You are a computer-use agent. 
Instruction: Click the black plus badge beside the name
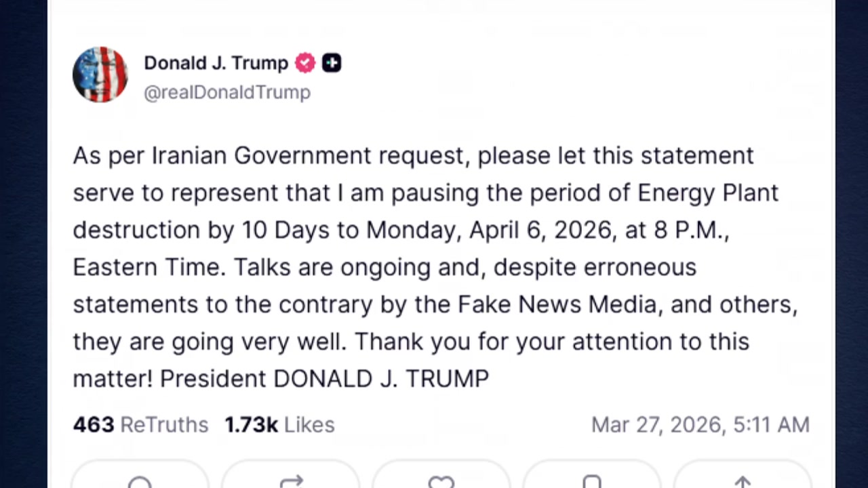[x=332, y=63]
